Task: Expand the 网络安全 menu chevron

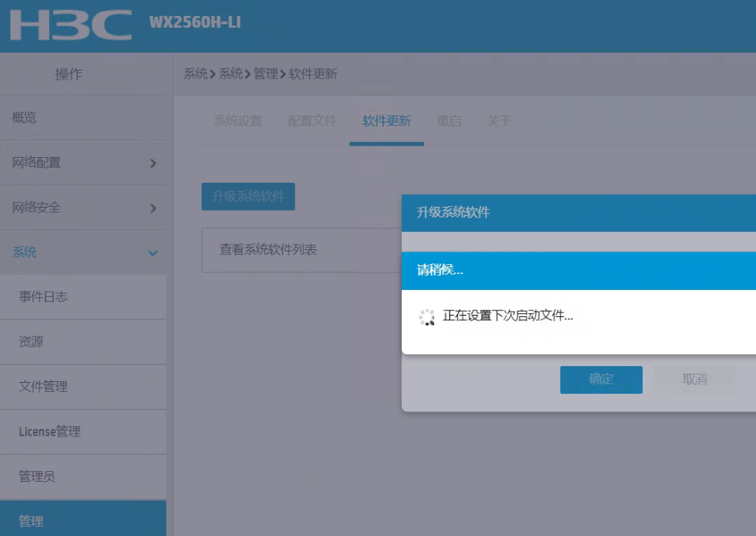Action: [153, 208]
